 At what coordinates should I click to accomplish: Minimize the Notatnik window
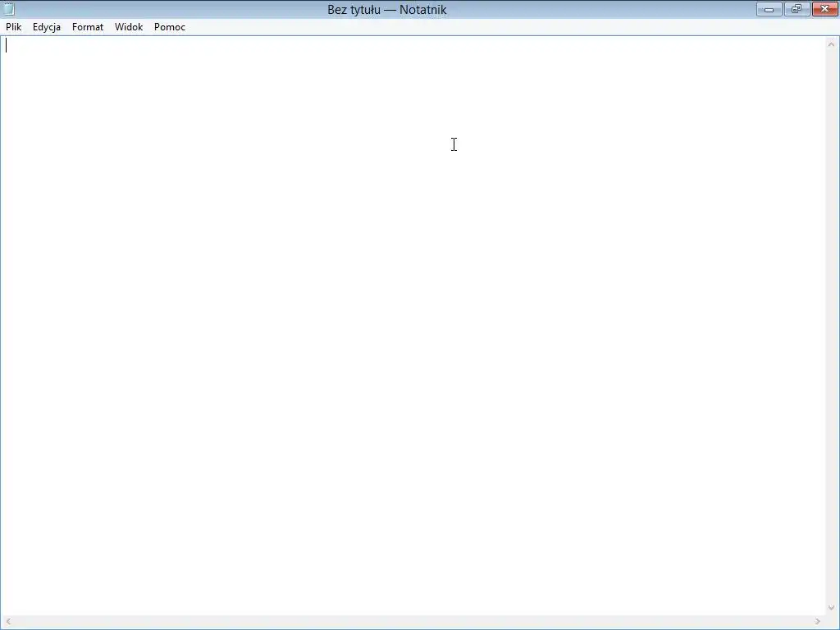[x=769, y=9]
